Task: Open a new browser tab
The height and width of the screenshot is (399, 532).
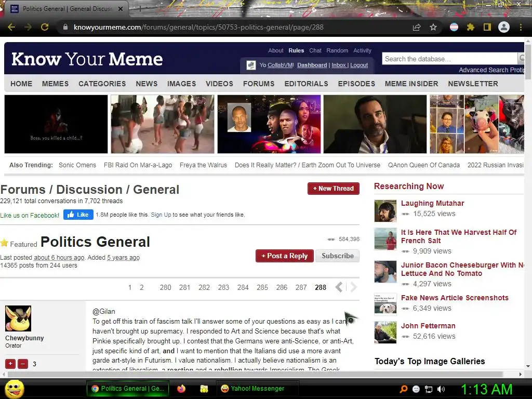Action: click(x=140, y=9)
